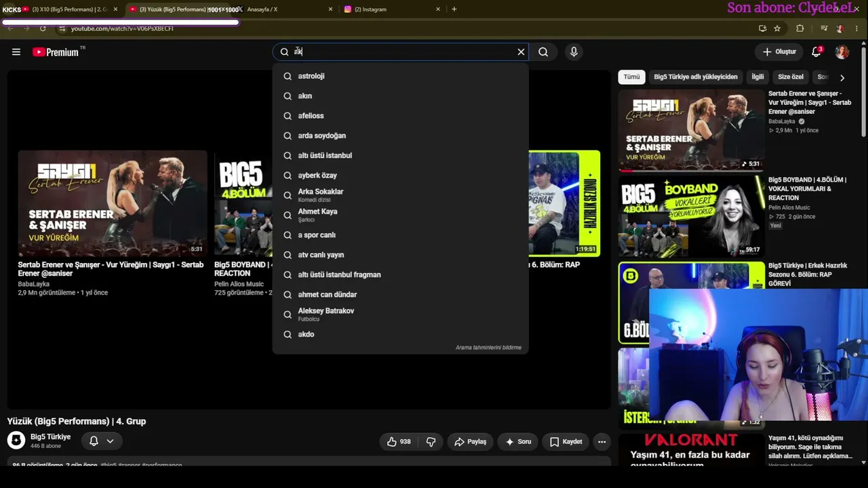This screenshot has width=868, height=488.
Task: Pick the Aleksey Batrakov Futbolcu suggestion
Action: coord(400,314)
